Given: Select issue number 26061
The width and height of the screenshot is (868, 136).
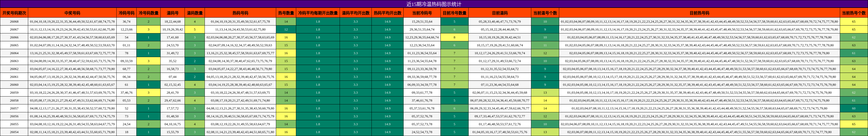Looking at the screenshot, I should (14, 77).
